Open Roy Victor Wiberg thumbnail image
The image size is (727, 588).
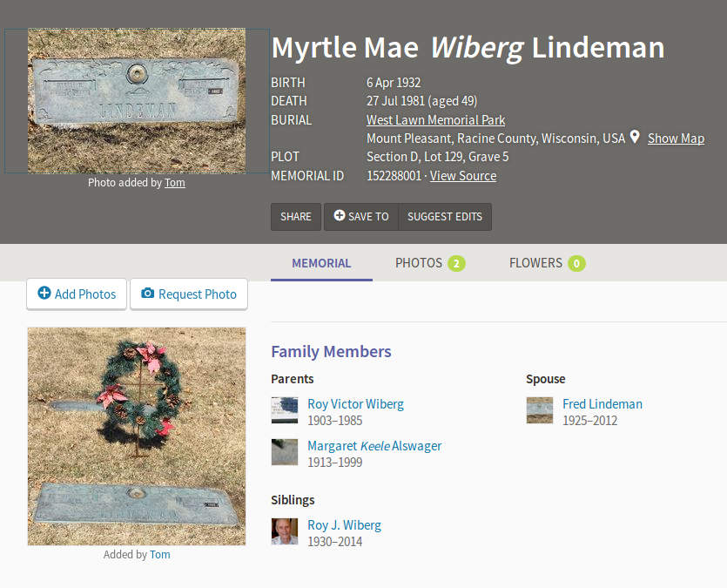click(285, 410)
